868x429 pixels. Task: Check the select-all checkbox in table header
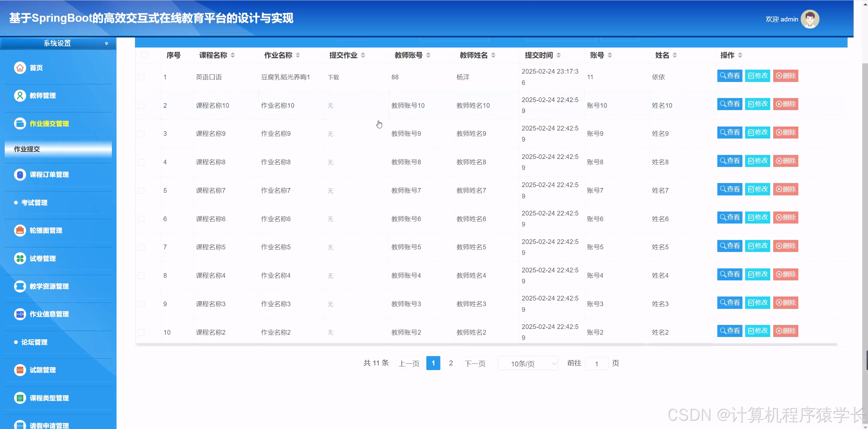144,55
